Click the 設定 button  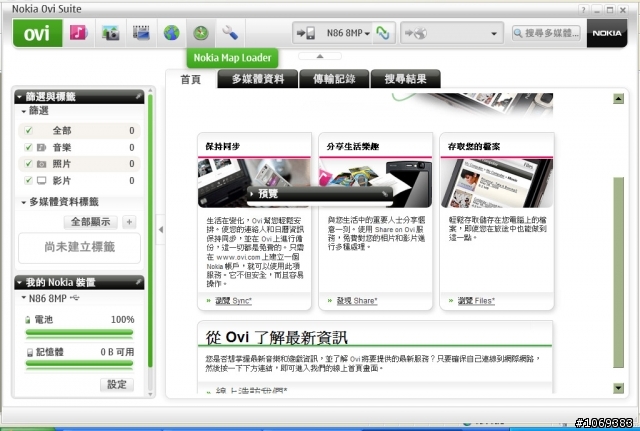tap(117, 384)
